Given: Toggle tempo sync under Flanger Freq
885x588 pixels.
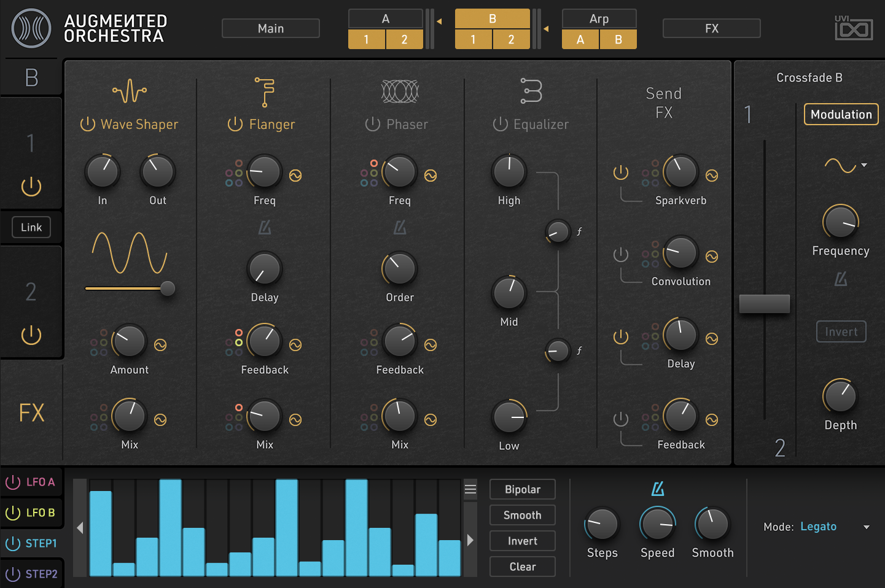Looking at the screenshot, I should (265, 228).
